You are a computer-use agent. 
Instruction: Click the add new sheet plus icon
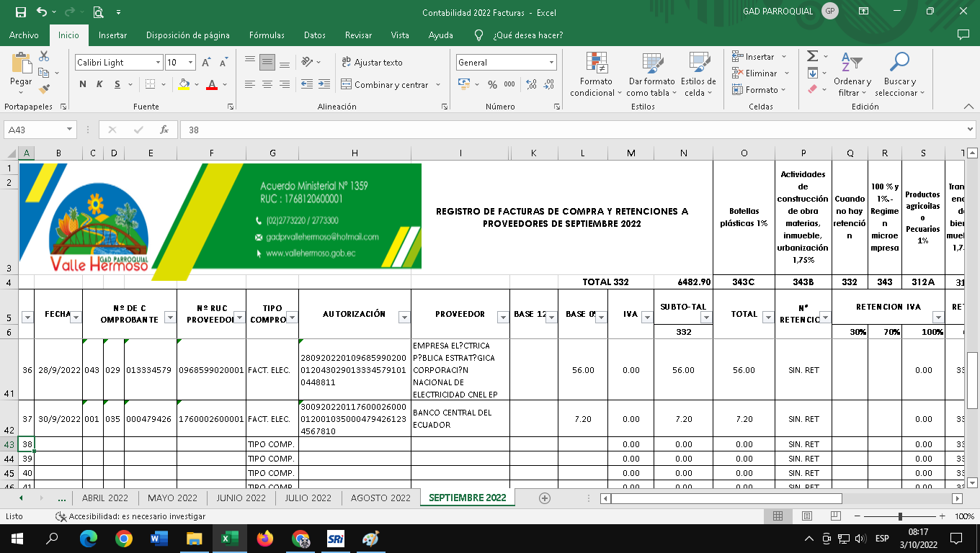545,498
